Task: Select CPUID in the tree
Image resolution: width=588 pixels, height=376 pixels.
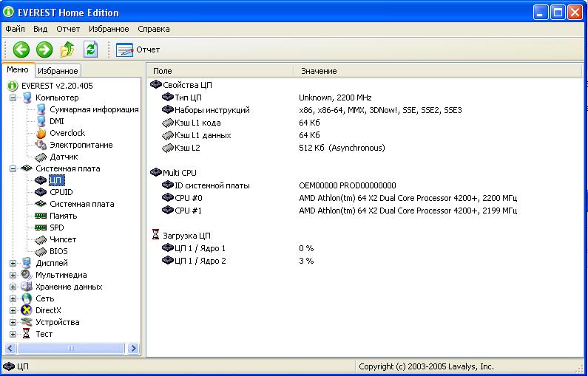Action: [x=61, y=192]
